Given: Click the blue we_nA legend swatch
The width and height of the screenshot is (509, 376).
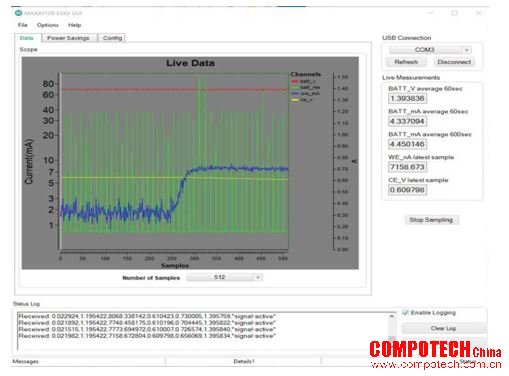Looking at the screenshot, I should pyautogui.click(x=295, y=94).
